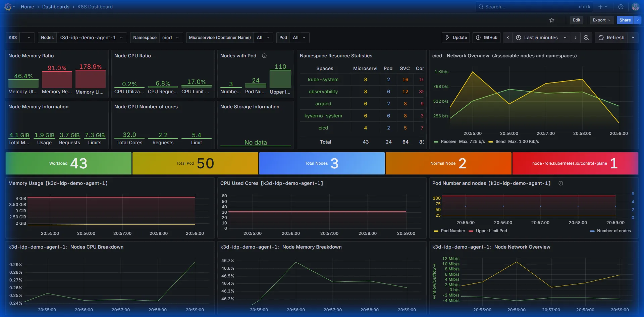Click the Normal Node 2 tile
644x317 pixels.
(448, 163)
